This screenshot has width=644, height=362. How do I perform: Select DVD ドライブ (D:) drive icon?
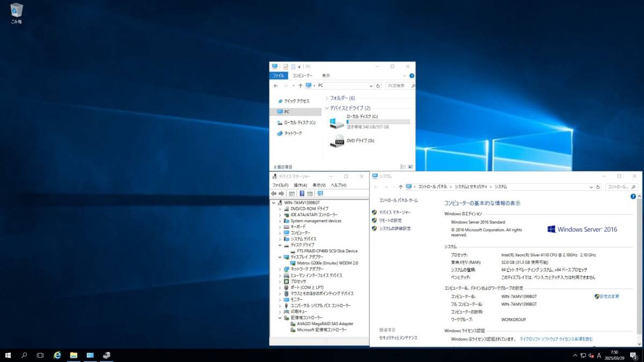pyautogui.click(x=337, y=141)
